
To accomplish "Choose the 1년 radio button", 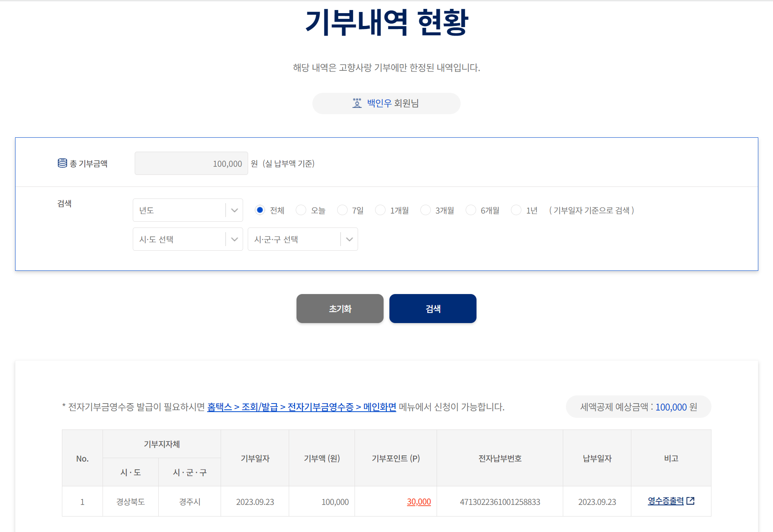I will pos(516,210).
